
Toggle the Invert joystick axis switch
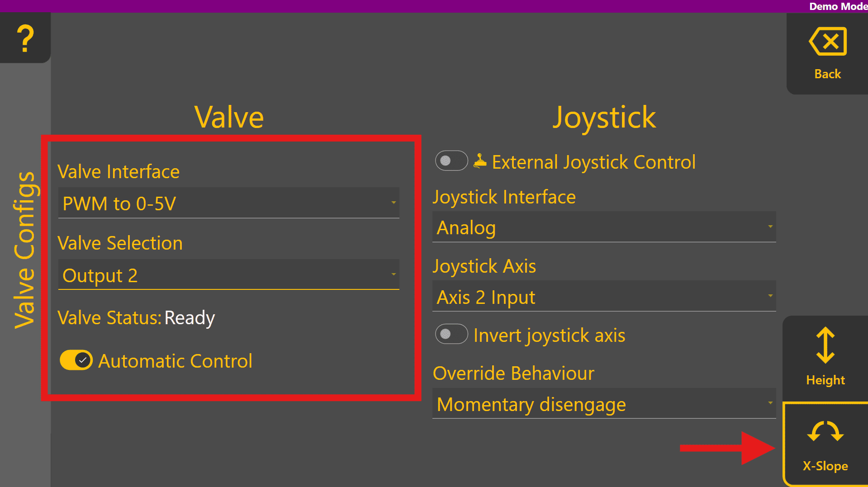[451, 334]
